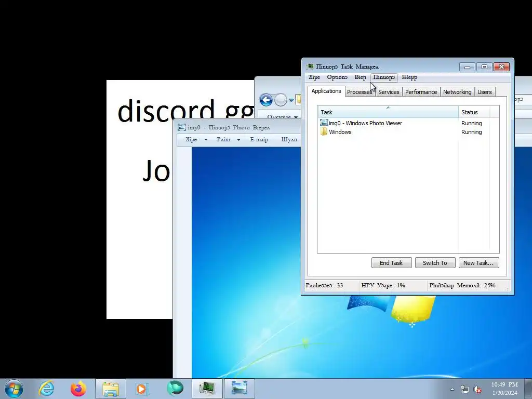
Task: Close the Task Manager window
Action: (501, 67)
